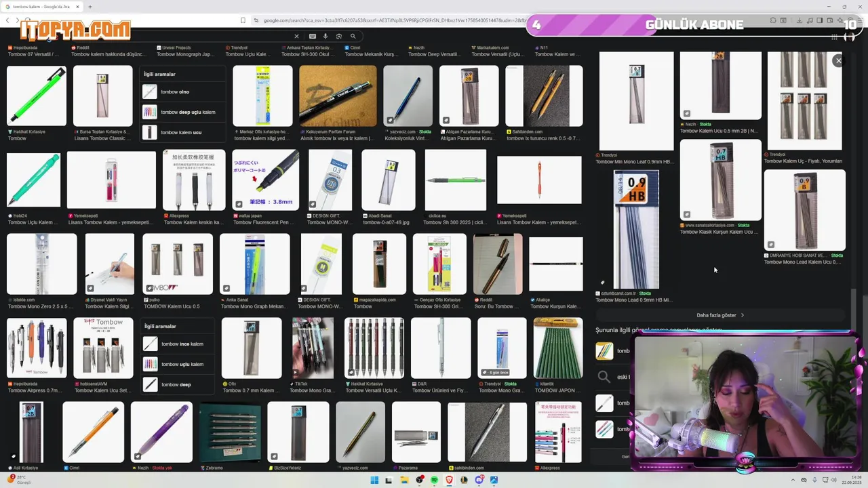Open the on-screen keyboard input tool

(312, 36)
